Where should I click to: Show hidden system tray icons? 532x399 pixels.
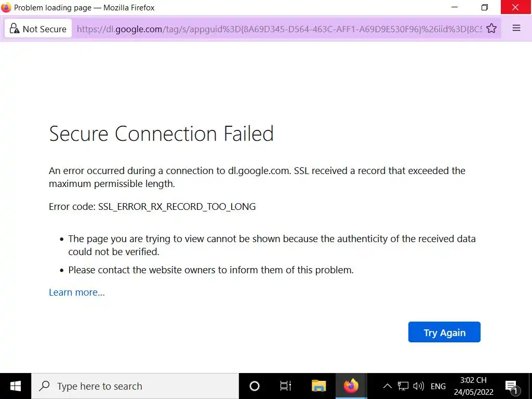click(x=388, y=386)
